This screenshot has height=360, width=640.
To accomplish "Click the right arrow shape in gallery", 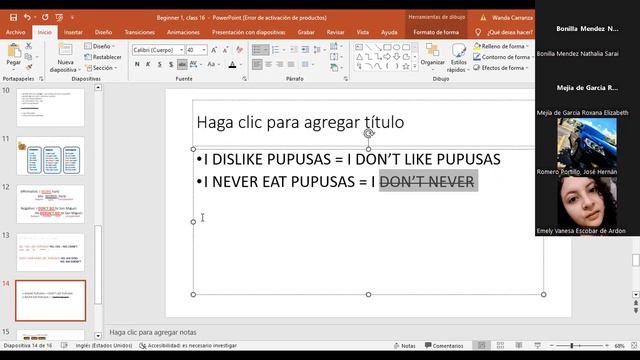I will 387,57.
